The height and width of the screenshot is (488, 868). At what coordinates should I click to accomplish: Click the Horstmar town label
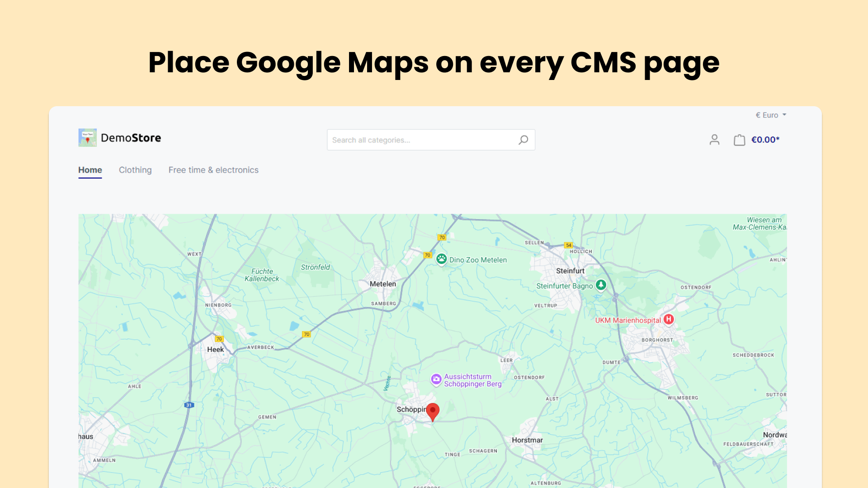tap(527, 440)
